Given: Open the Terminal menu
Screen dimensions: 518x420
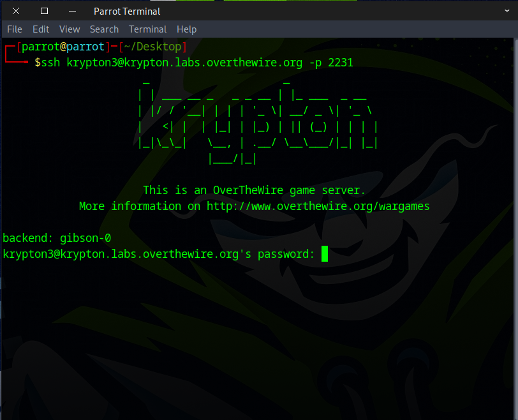Looking at the screenshot, I should tap(147, 29).
